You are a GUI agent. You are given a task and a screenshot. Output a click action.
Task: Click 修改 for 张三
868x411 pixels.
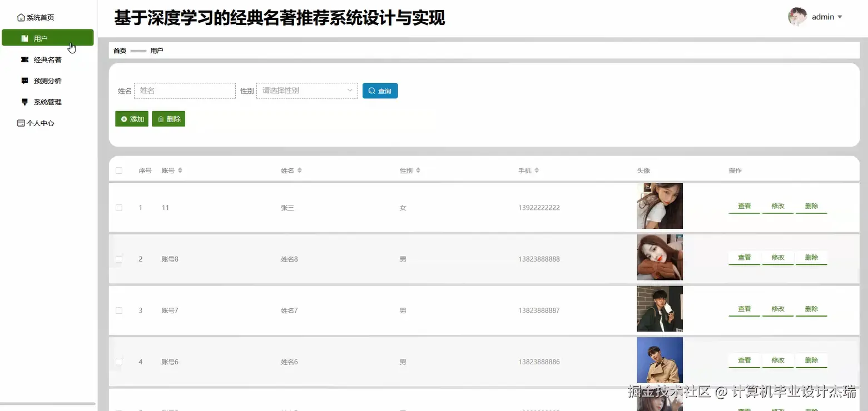pyautogui.click(x=777, y=206)
